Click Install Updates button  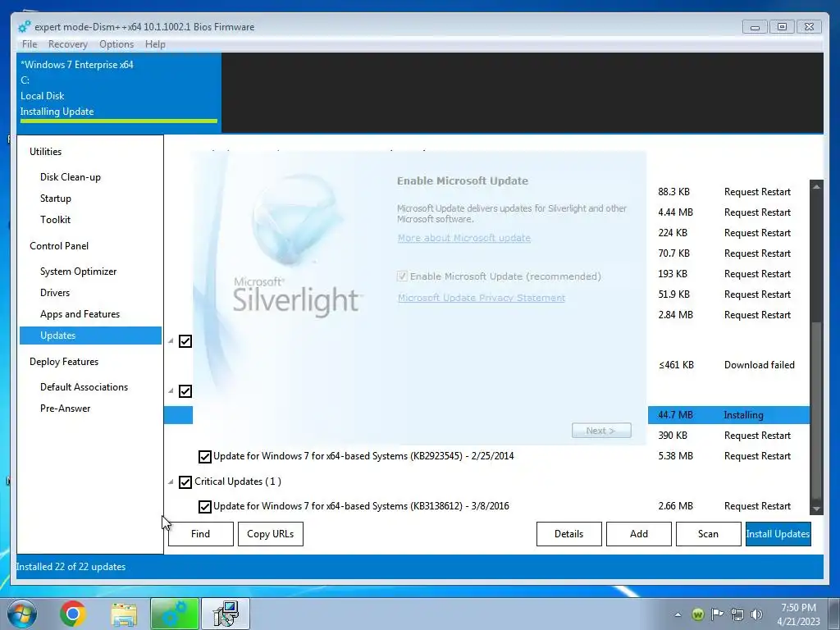(778, 534)
